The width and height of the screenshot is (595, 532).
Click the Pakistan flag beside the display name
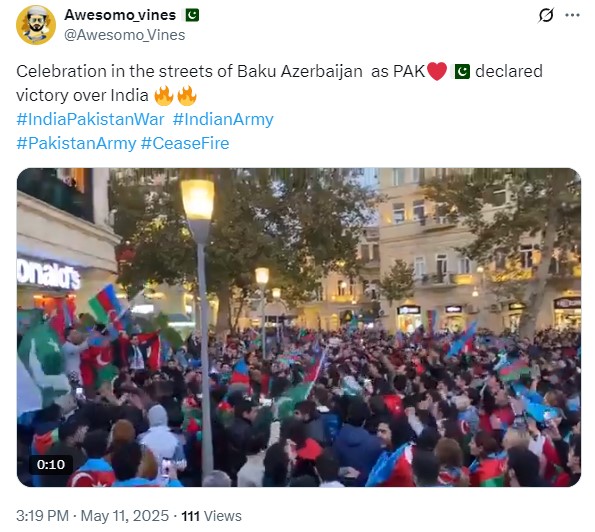tap(192, 15)
